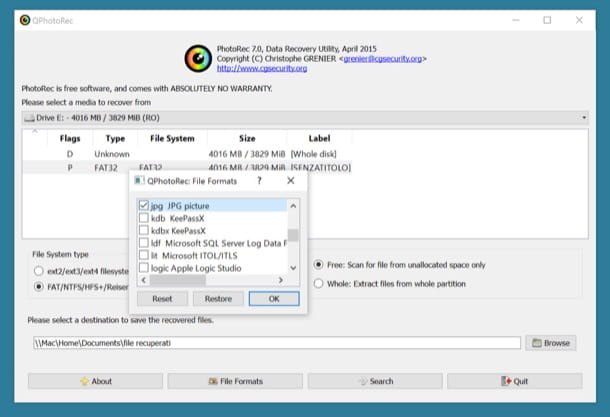Screen dimensions: 610x417
Task: Click the format list scroll left arrow
Action: click(144, 280)
